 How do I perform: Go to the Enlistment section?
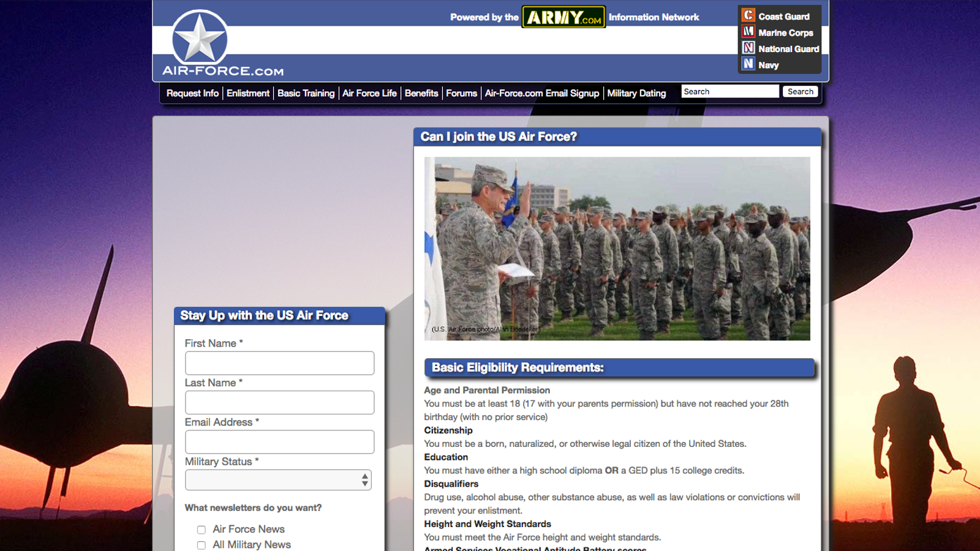pos(248,93)
